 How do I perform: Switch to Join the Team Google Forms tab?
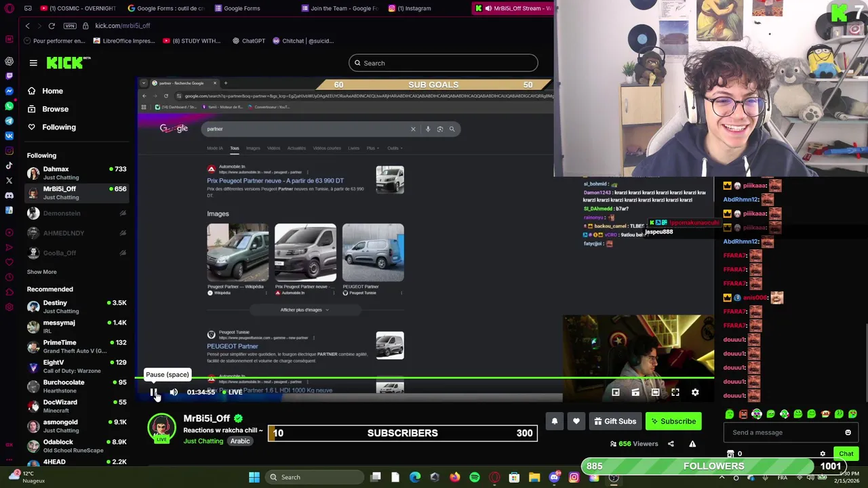(339, 8)
